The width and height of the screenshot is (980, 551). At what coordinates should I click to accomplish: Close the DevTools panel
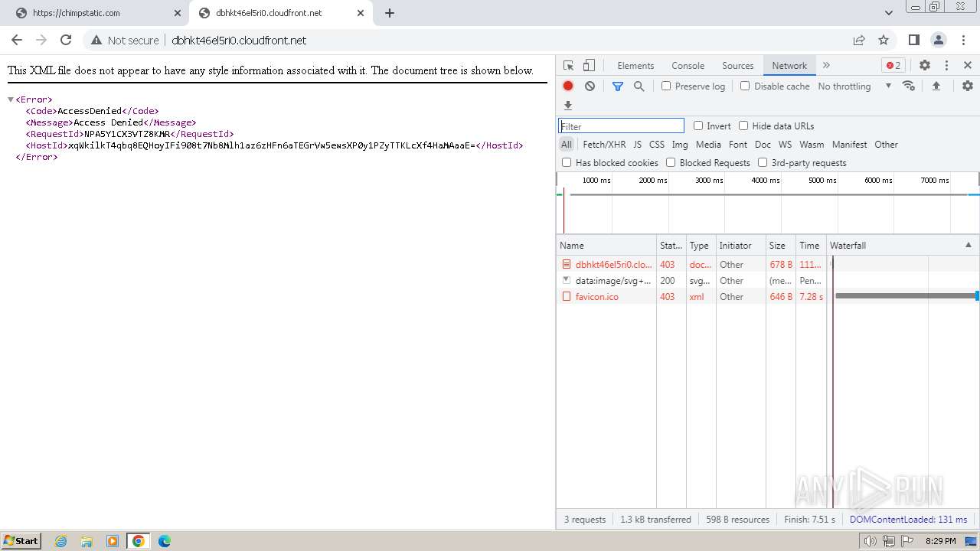[968, 66]
